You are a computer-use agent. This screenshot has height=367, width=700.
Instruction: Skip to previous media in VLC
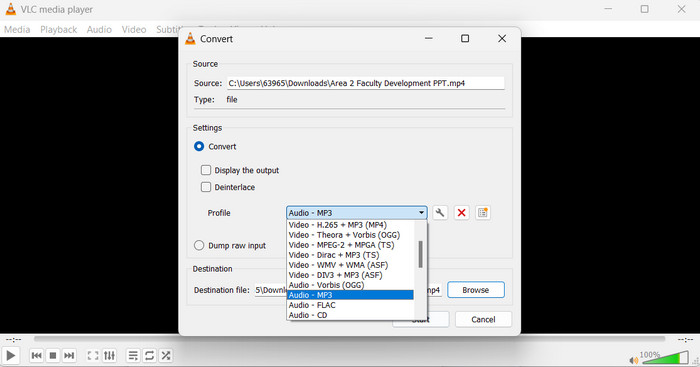click(x=37, y=355)
